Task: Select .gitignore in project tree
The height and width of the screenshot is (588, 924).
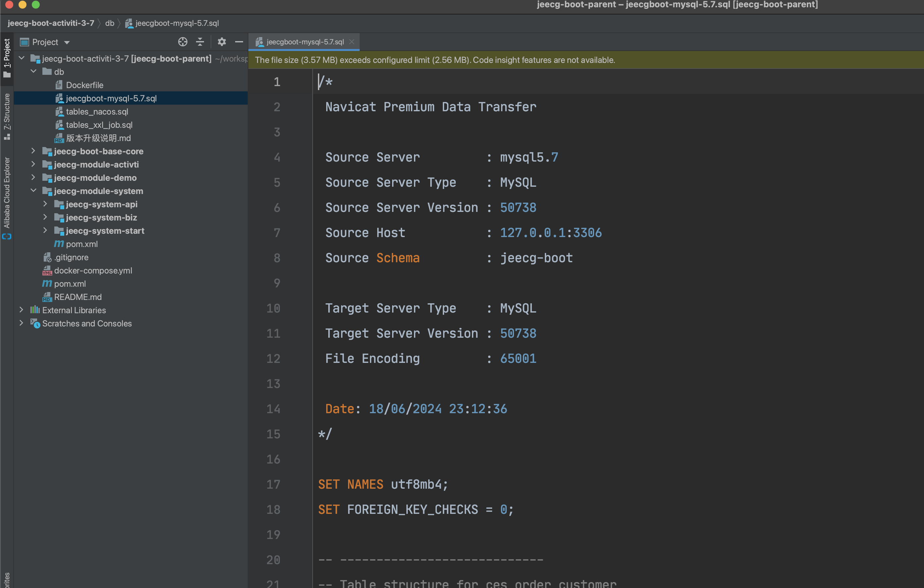Action: point(71,257)
